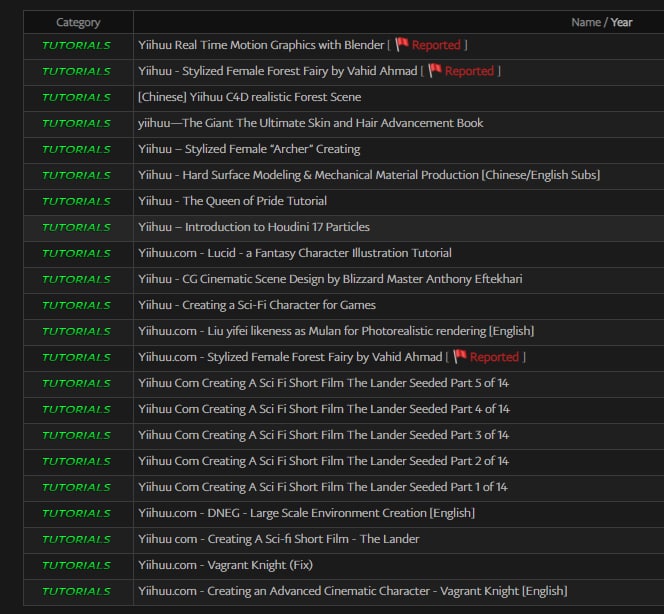
Task: Open Yiihuu.com - Vagrant Knight (Fix)
Action: (225, 565)
